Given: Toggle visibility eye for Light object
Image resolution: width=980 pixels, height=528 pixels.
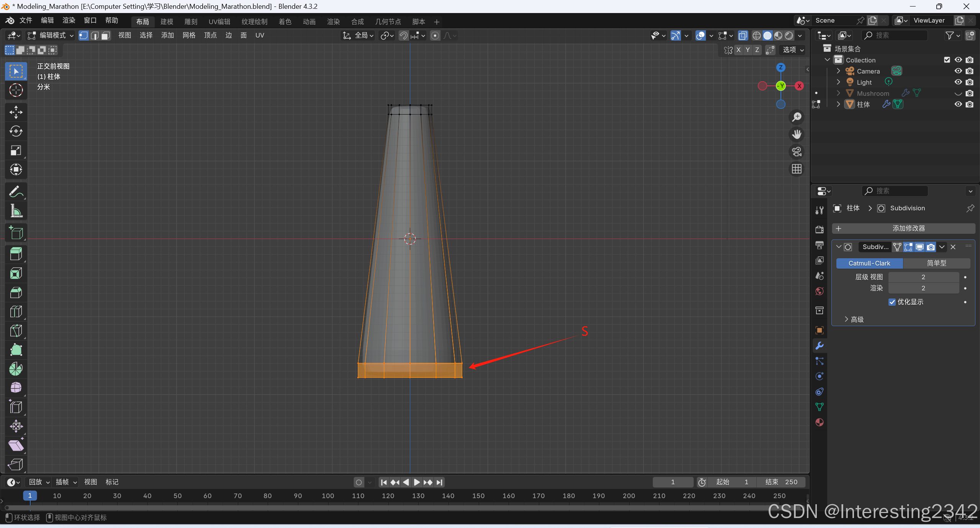Looking at the screenshot, I should 958,82.
